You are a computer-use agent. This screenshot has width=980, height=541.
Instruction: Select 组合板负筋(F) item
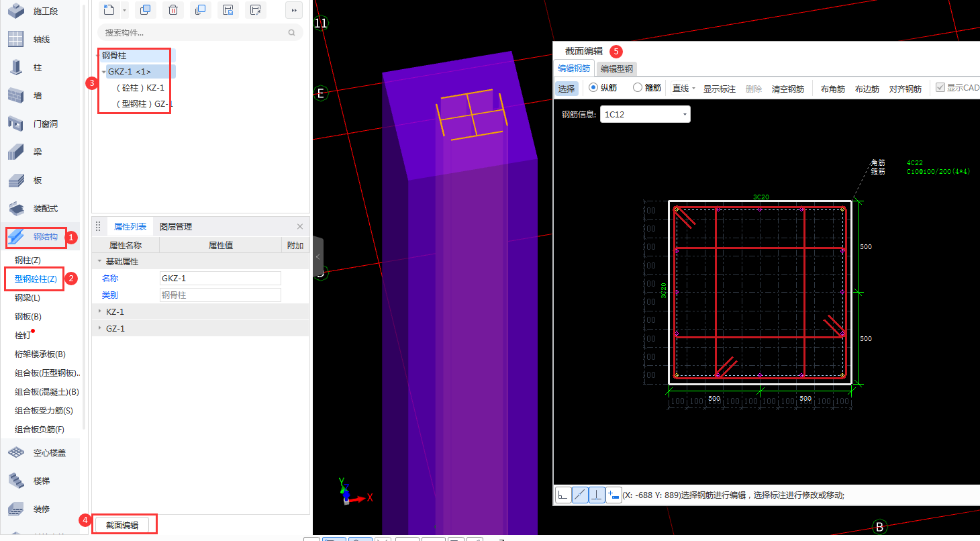(x=40, y=430)
